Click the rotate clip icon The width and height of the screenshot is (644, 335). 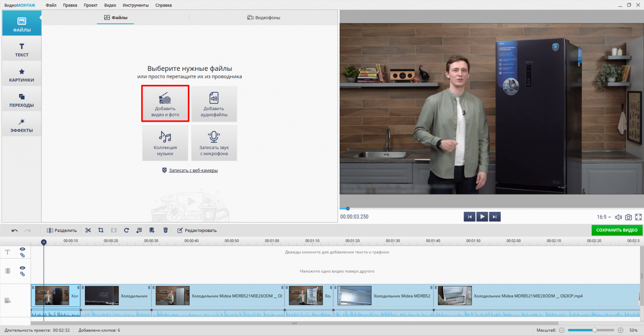pyautogui.click(x=126, y=230)
